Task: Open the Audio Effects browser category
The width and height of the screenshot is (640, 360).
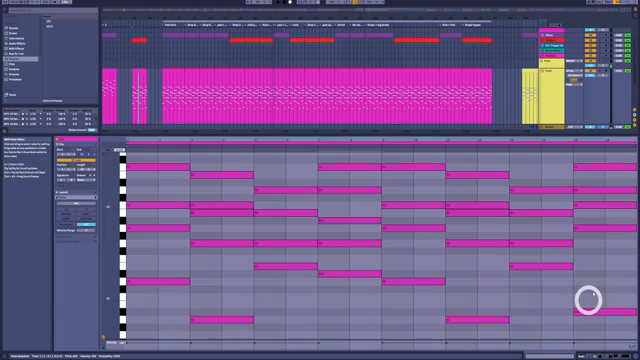Action: tap(17, 43)
